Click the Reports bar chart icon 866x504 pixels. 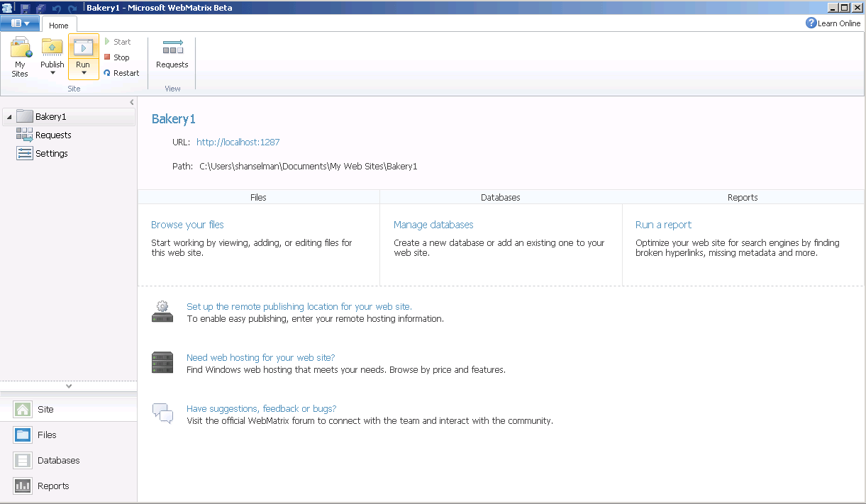pyautogui.click(x=23, y=486)
